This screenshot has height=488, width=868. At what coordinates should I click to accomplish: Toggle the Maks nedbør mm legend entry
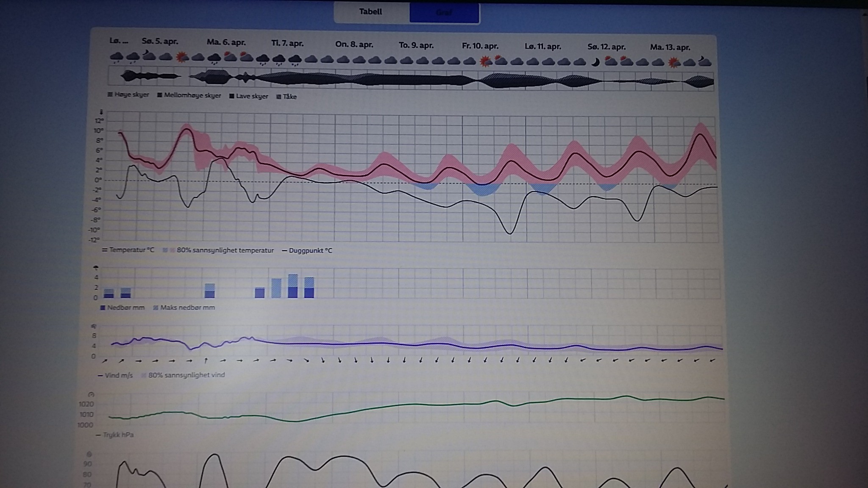184,308
